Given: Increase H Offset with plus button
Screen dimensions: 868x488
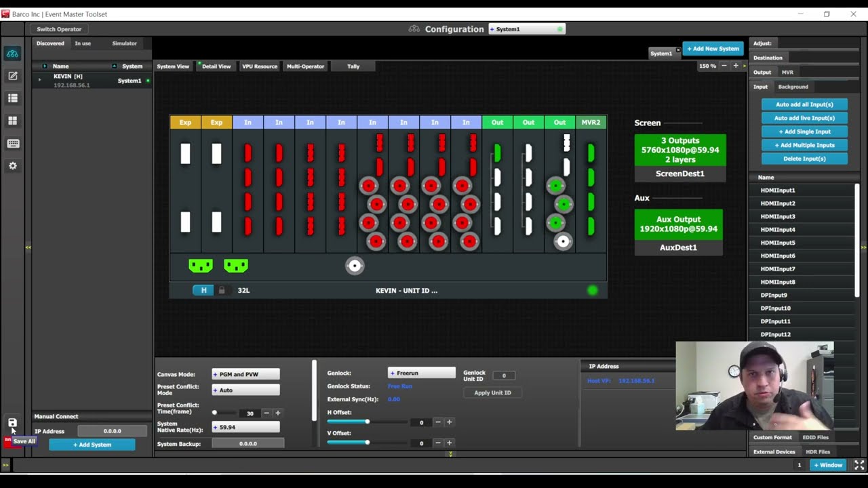Looking at the screenshot, I should (x=449, y=422).
